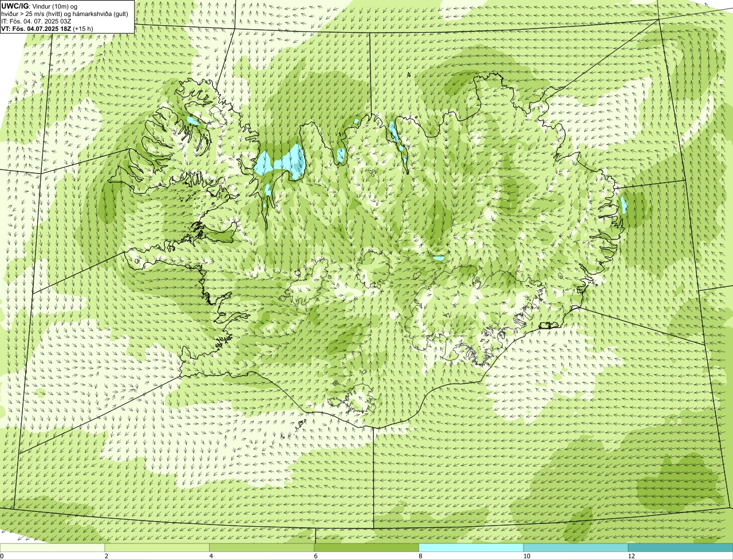Click the dark green 6–8 m/s legend swatch
The width and height of the screenshot is (733, 560).
(x=367, y=547)
